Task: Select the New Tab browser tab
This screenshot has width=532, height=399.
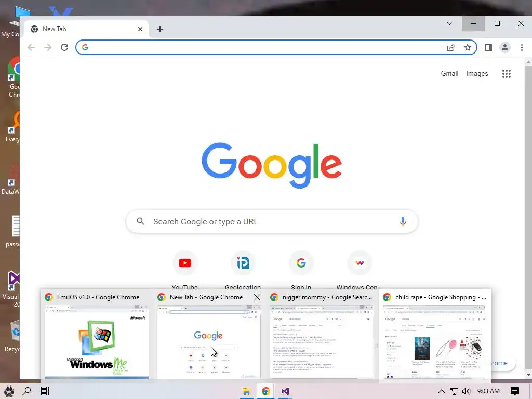Action: click(87, 29)
